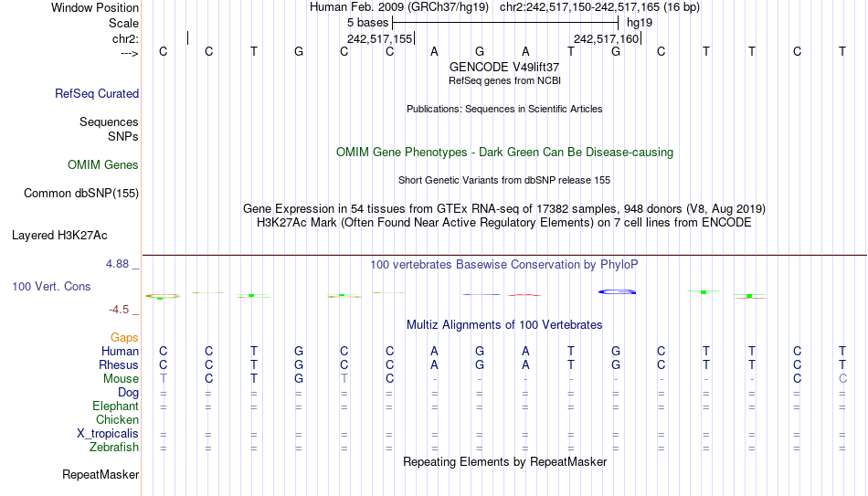Click the GENCODE V49lift37 track title

[504, 67]
